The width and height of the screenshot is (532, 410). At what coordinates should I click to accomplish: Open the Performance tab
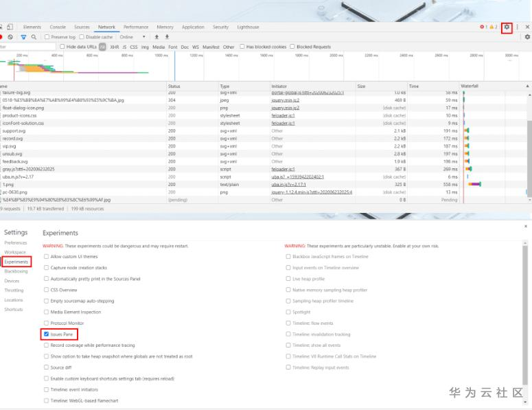tap(136, 27)
